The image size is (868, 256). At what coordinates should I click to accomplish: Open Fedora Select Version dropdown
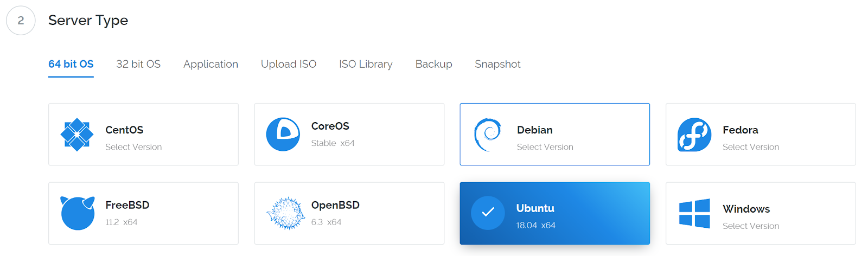[x=750, y=147]
